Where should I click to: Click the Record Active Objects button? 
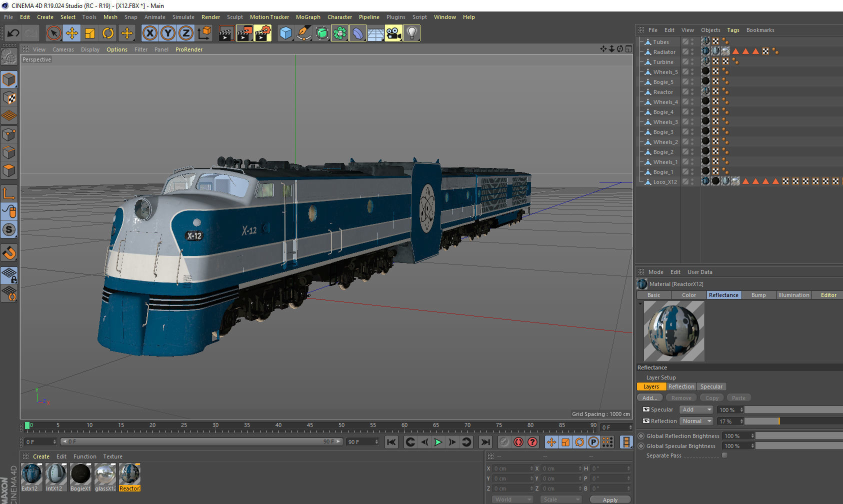(504, 442)
